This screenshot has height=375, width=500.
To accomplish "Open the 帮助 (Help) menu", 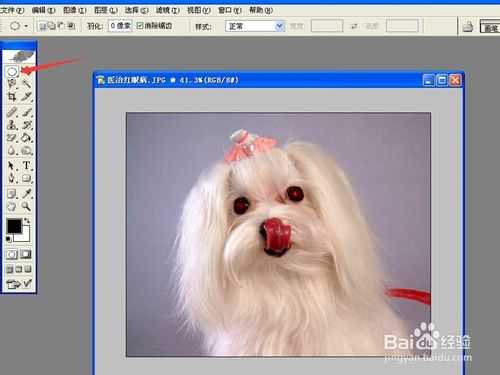I will tap(261, 10).
